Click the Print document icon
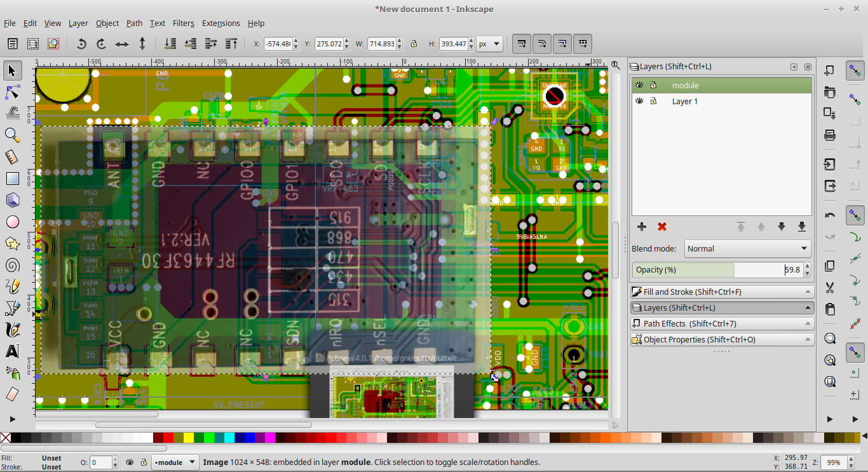Image resolution: width=868 pixels, height=472 pixels. tap(829, 135)
